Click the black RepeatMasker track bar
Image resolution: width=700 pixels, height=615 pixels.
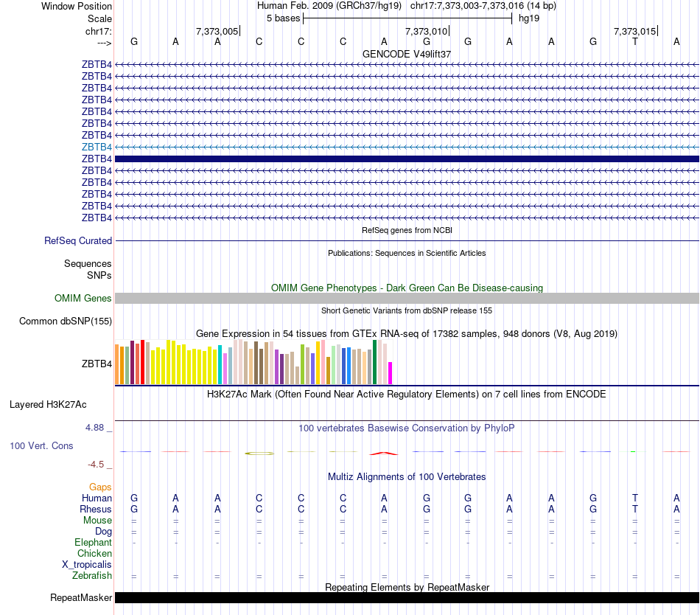point(407,597)
